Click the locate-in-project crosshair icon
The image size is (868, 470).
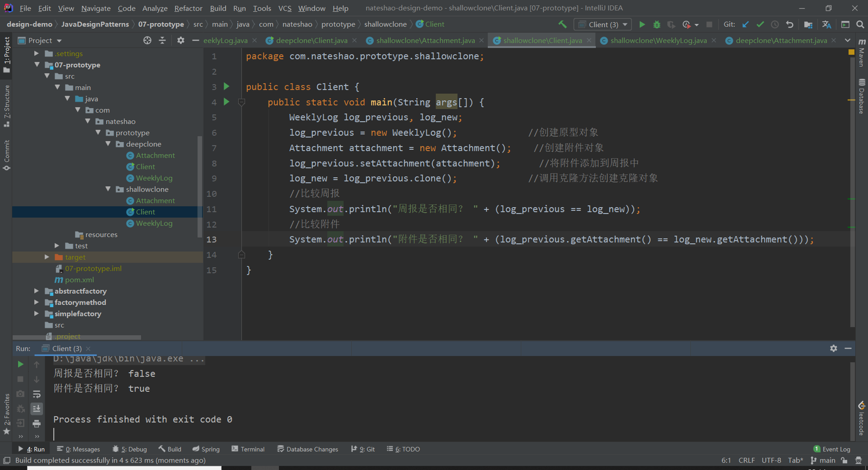point(148,40)
